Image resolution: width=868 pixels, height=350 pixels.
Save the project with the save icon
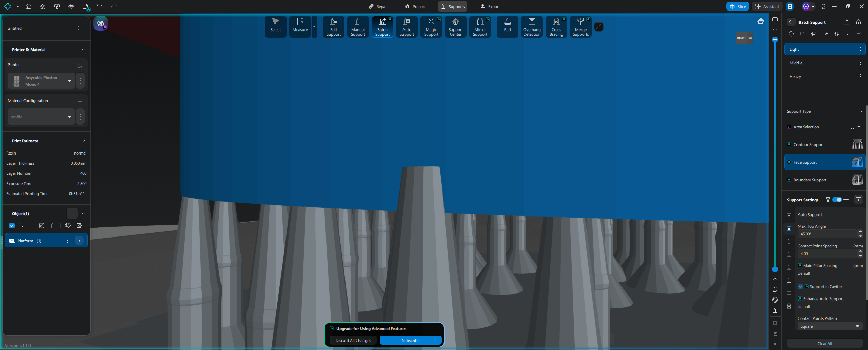tap(86, 6)
